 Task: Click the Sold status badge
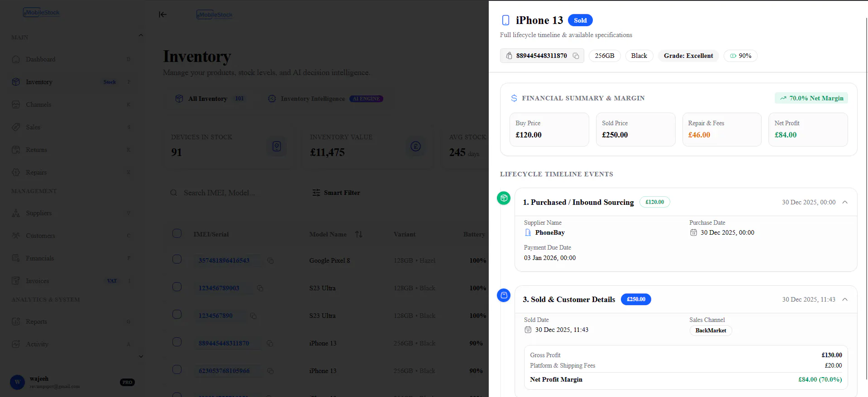tap(580, 20)
